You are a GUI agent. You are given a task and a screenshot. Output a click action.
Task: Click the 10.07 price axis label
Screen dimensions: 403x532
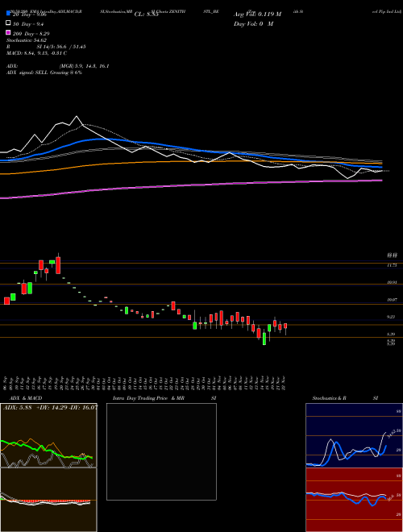[x=392, y=300]
